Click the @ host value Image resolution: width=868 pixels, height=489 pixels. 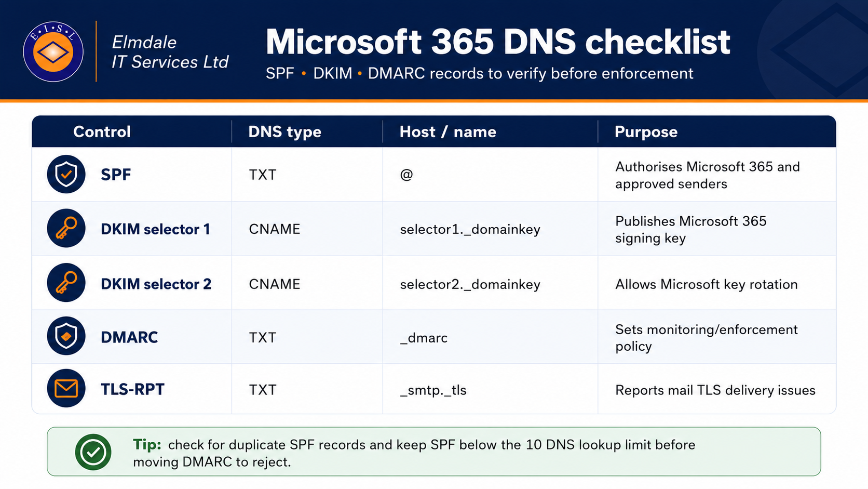(x=406, y=175)
